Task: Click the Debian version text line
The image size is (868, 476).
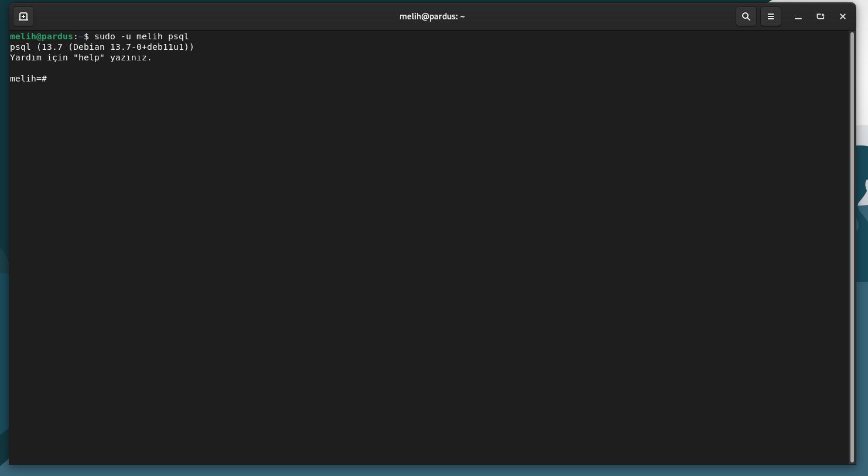Action: pos(102,47)
